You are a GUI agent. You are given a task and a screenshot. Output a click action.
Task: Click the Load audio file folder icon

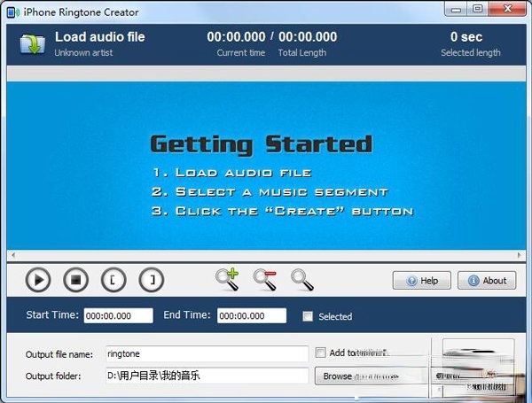33,44
